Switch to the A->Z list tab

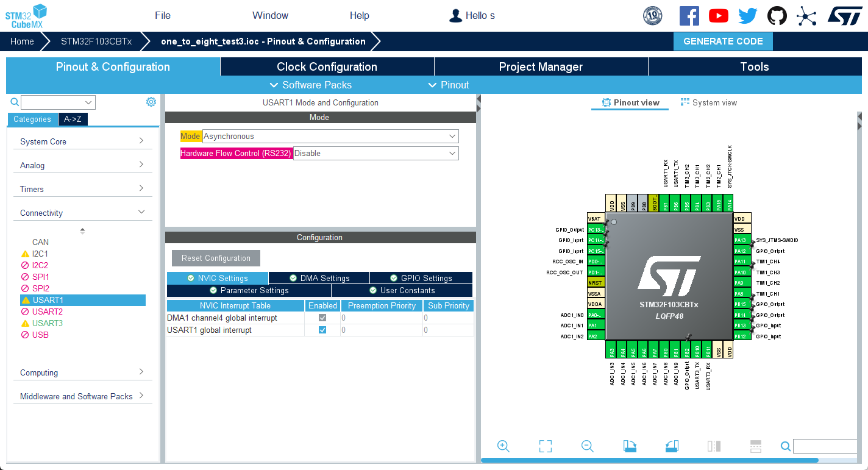(x=73, y=119)
